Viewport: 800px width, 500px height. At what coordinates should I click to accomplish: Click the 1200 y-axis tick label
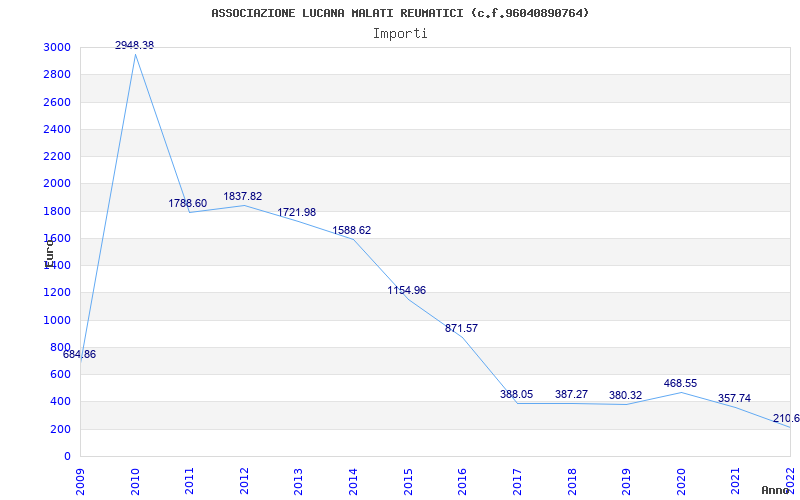click(x=57, y=293)
